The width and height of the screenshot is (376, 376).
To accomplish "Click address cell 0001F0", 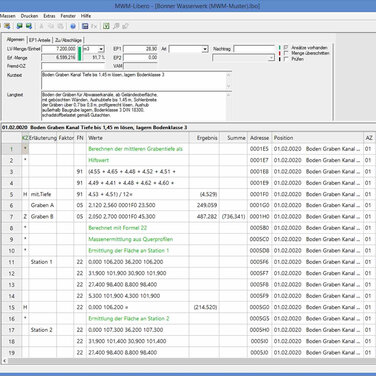I will pyautogui.click(x=259, y=194).
